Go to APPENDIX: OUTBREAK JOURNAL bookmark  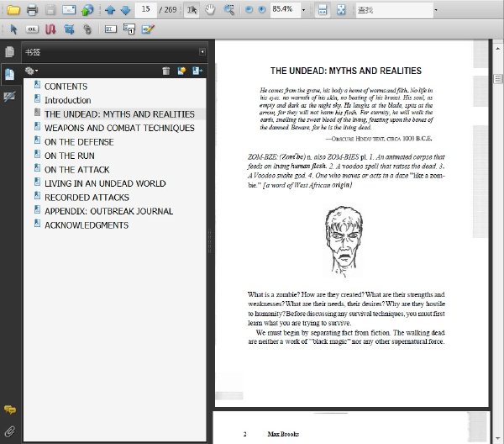coord(108,211)
